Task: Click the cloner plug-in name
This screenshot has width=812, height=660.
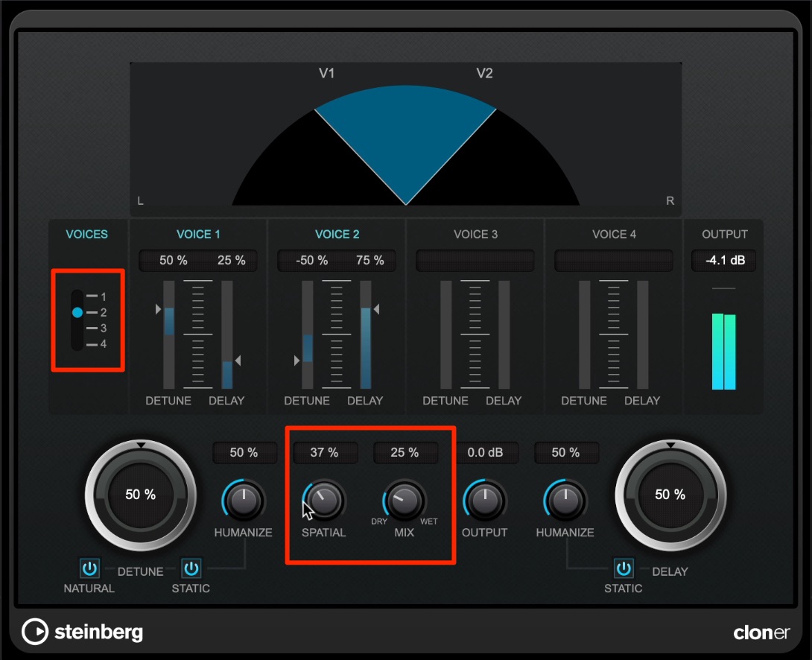Action: click(761, 632)
